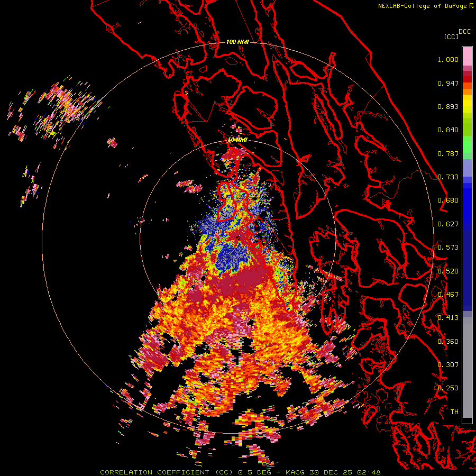Click the 0.733 scale value
This screenshot has width=476, height=476.
click(448, 177)
